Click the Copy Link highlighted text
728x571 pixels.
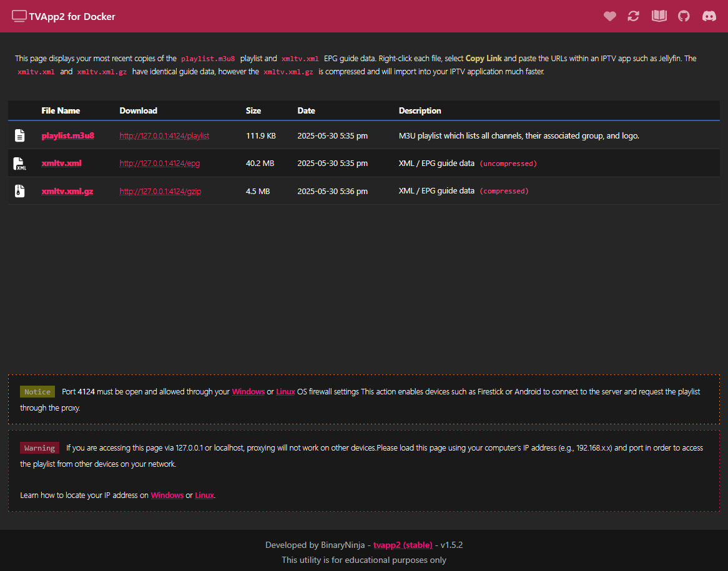pyautogui.click(x=484, y=59)
